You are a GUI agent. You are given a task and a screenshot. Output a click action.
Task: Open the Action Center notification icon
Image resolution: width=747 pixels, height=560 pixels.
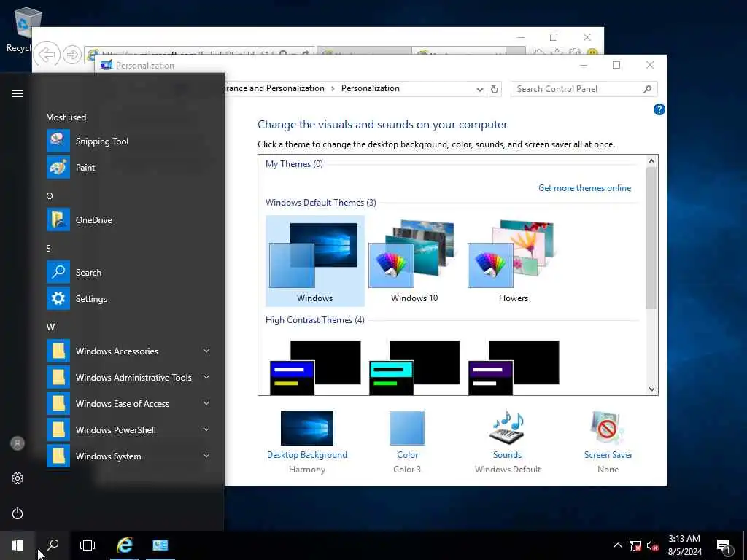[724, 547]
